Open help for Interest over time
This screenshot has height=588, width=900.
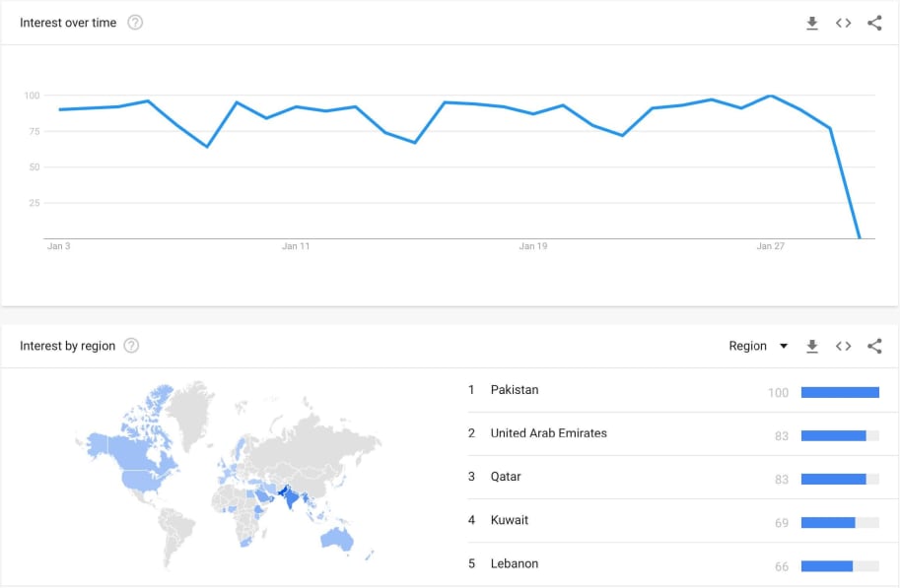[x=135, y=23]
